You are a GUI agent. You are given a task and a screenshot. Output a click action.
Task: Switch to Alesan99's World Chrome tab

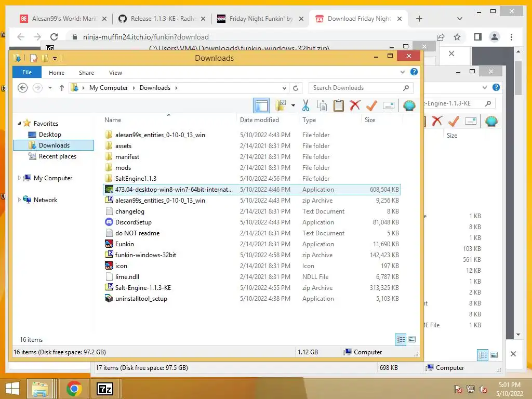point(63,19)
